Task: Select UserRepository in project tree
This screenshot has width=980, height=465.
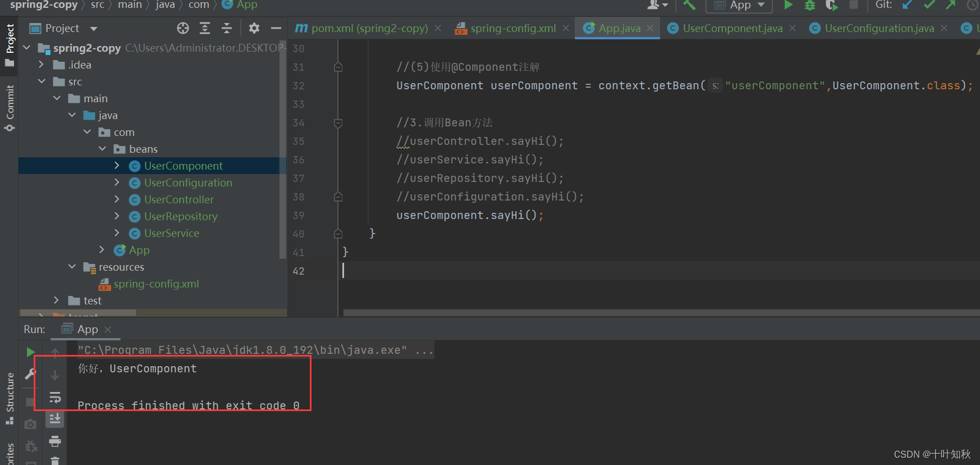Action: (x=181, y=216)
